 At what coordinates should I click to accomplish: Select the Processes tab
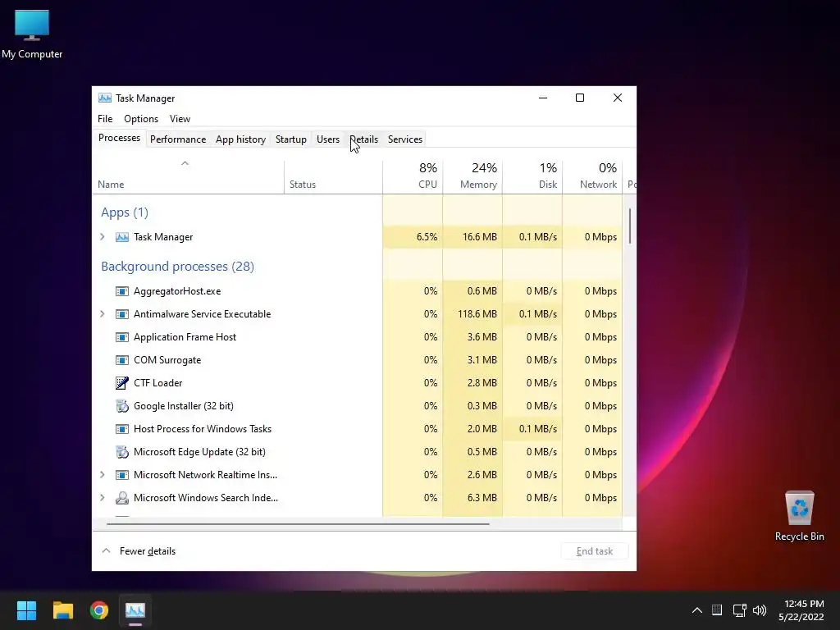[119, 138]
